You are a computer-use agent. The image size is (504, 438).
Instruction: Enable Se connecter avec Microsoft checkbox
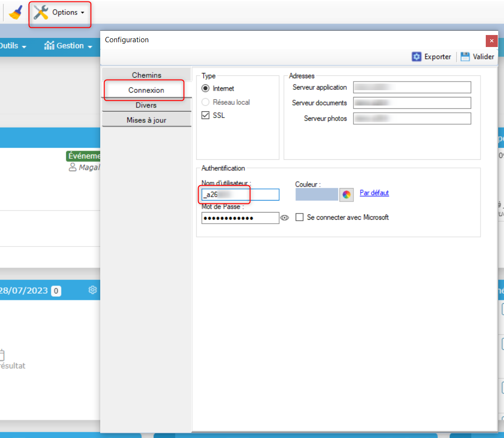pos(300,217)
